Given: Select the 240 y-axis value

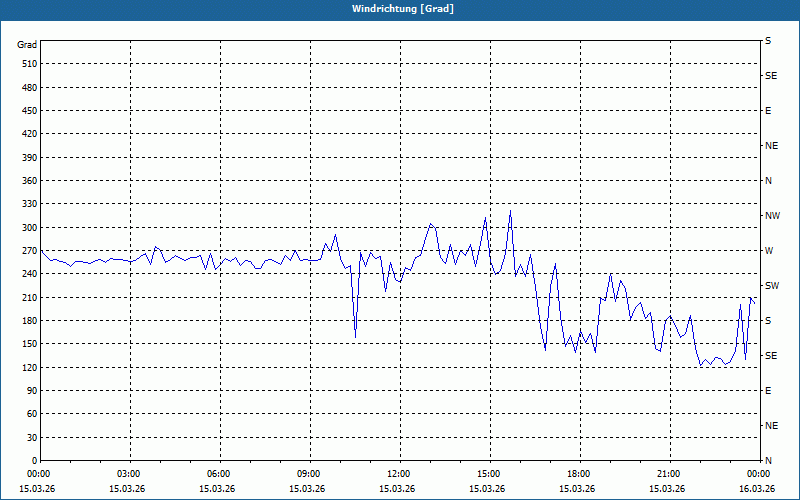Looking at the screenshot, I should click(29, 273).
